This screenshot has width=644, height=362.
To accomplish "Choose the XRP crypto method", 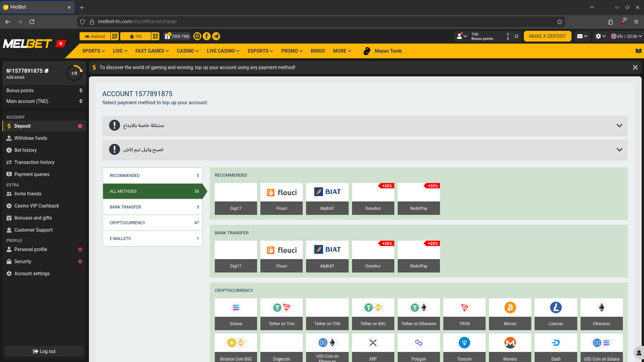I will (373, 348).
